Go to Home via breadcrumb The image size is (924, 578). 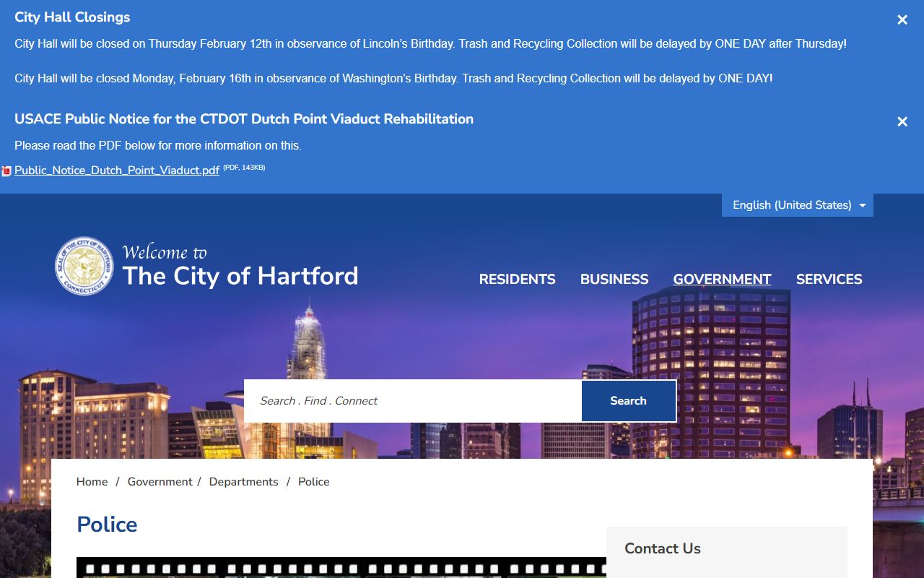click(92, 482)
